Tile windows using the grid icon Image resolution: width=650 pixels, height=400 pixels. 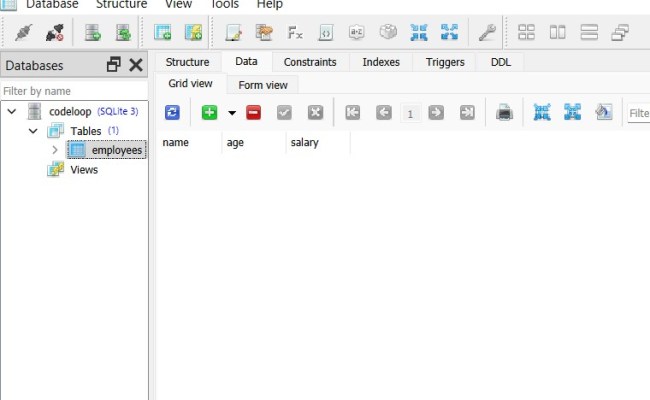(526, 32)
